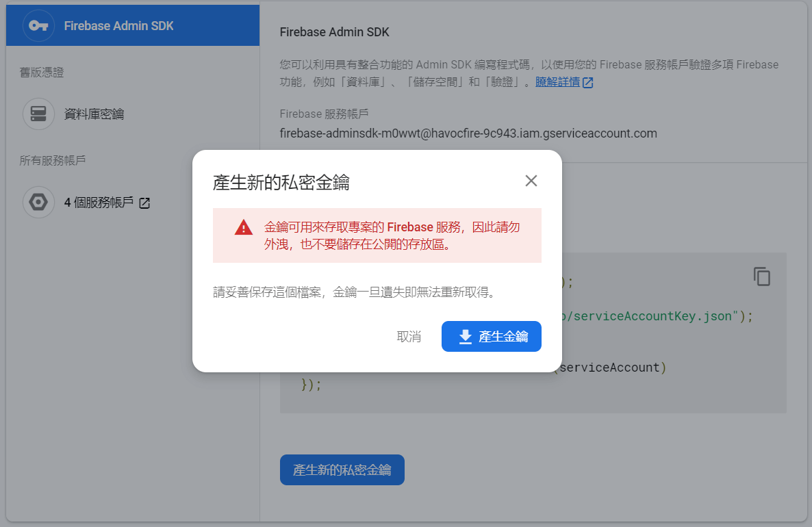This screenshot has width=812, height=527.
Task: Click the service accounts gear icon
Action: pos(38,202)
